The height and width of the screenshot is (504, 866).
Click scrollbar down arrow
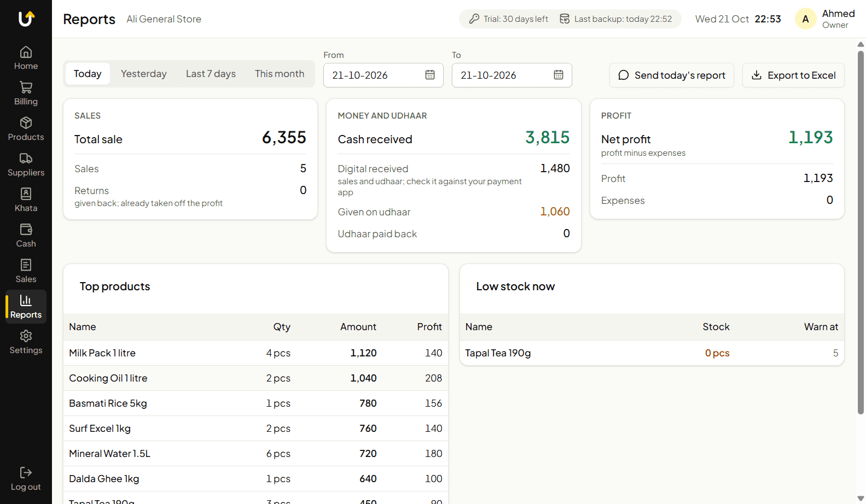coord(861,498)
